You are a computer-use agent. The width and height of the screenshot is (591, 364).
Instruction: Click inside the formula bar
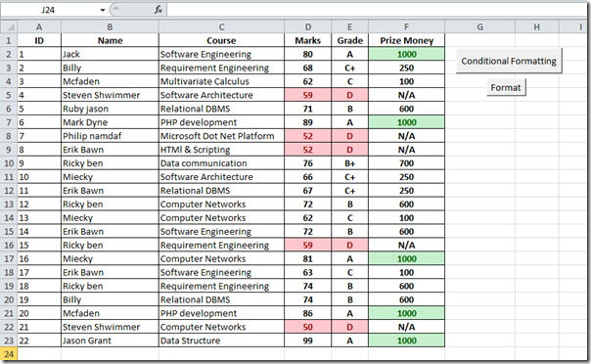[x=377, y=10]
